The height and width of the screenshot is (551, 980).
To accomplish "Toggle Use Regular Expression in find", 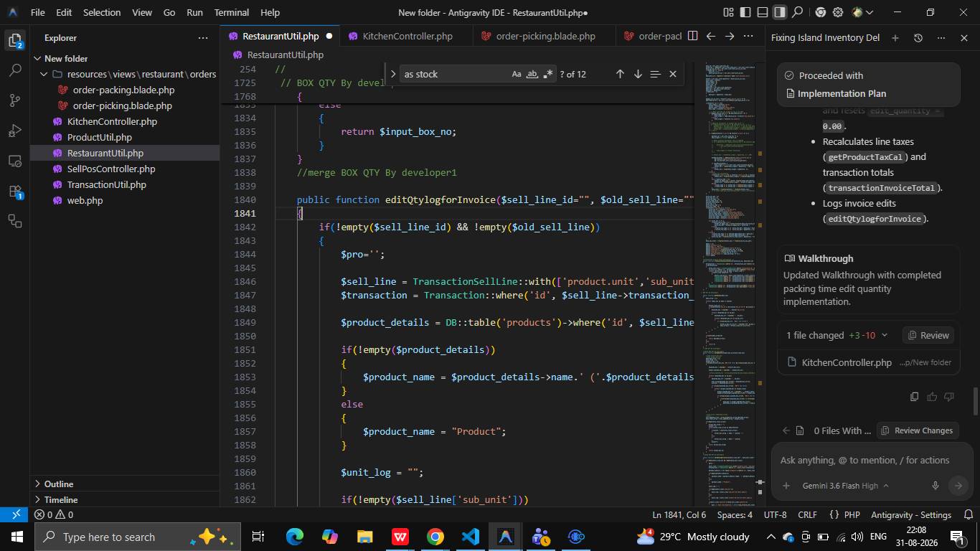I will point(548,74).
